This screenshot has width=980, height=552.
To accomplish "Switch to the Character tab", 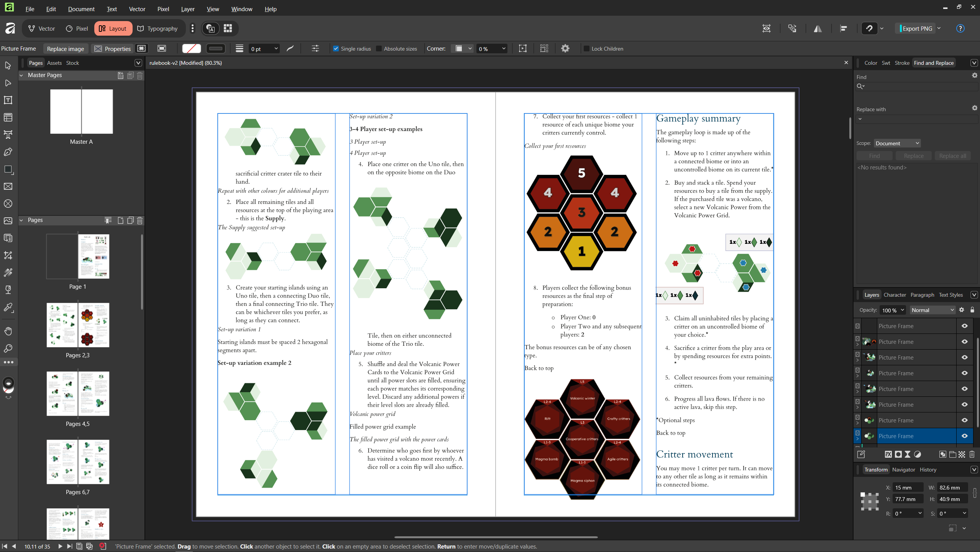I will pyautogui.click(x=894, y=295).
